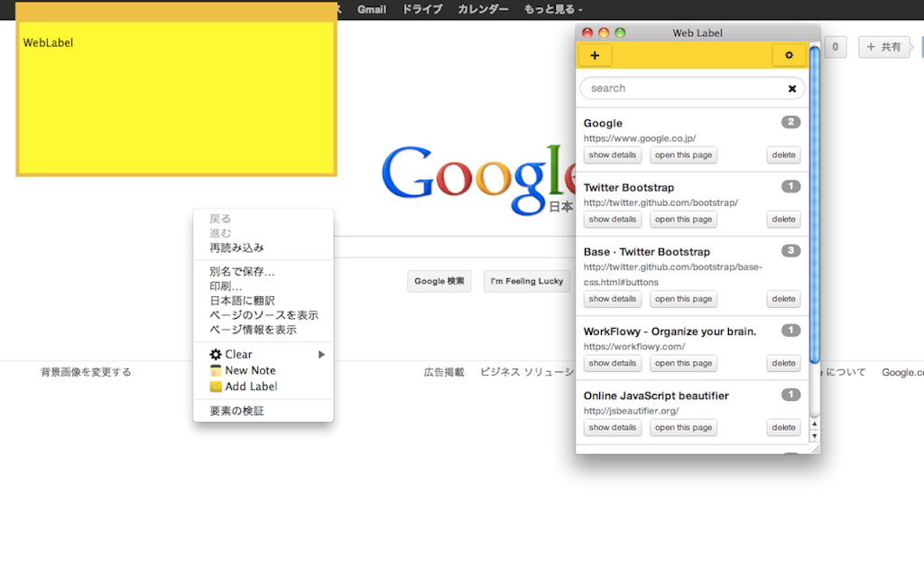Delete the Twitter Bootstrap entry
Viewport: 924px width, 578px height.
pos(784,219)
